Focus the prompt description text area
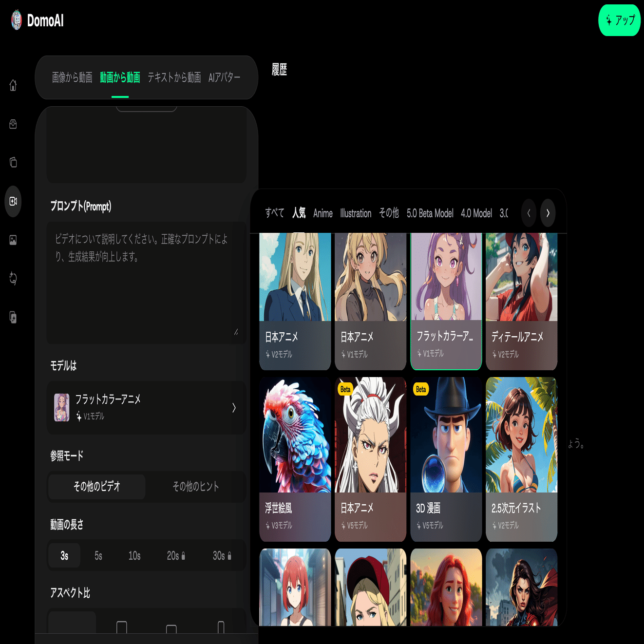Image resolution: width=644 pixels, height=644 pixels. pos(146,283)
